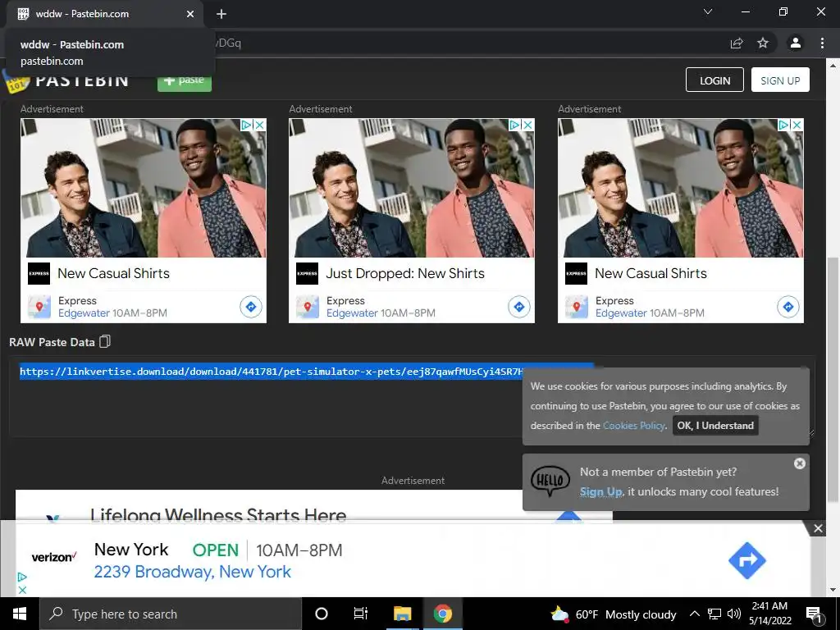840x630 pixels.
Task: Click map pin icon in Just Dropped ad
Action: tap(308, 307)
